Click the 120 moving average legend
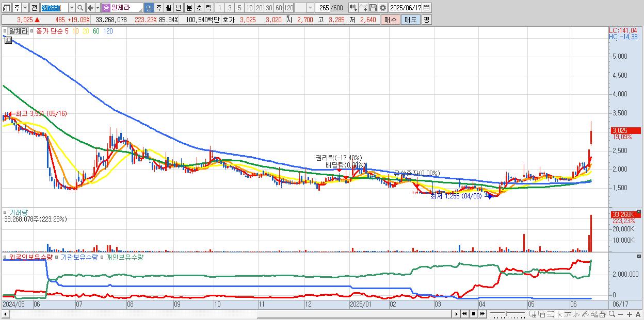The image size is (644, 320). pos(108,31)
